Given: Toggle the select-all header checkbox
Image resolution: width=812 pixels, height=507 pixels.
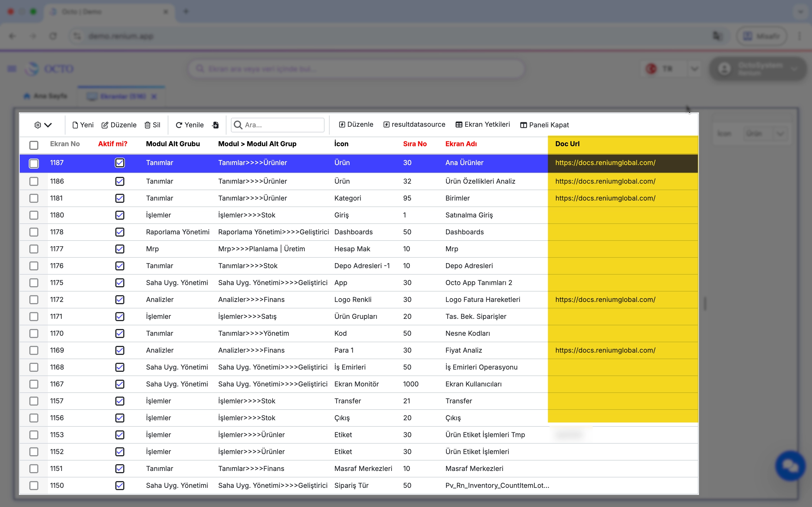Looking at the screenshot, I should [x=34, y=145].
